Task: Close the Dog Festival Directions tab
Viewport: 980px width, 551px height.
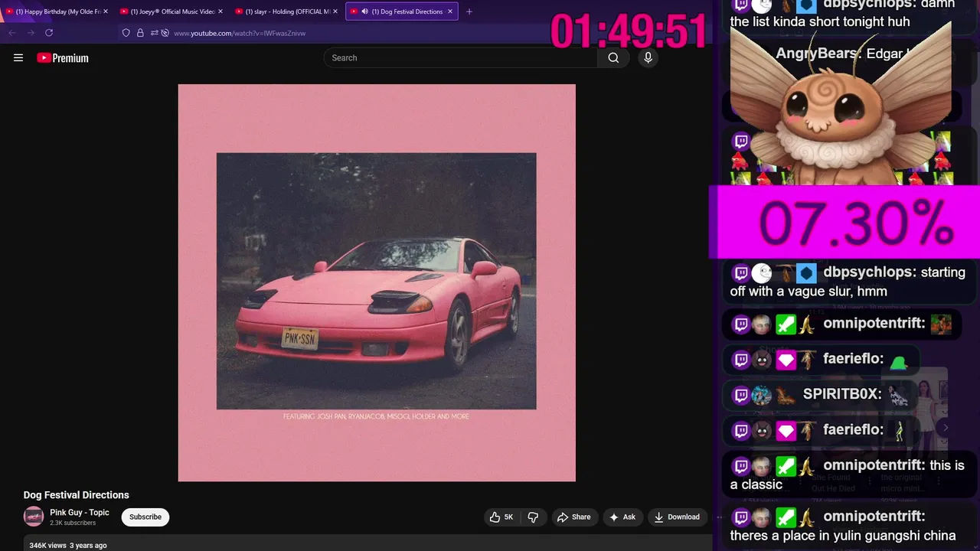Action: pyautogui.click(x=450, y=11)
